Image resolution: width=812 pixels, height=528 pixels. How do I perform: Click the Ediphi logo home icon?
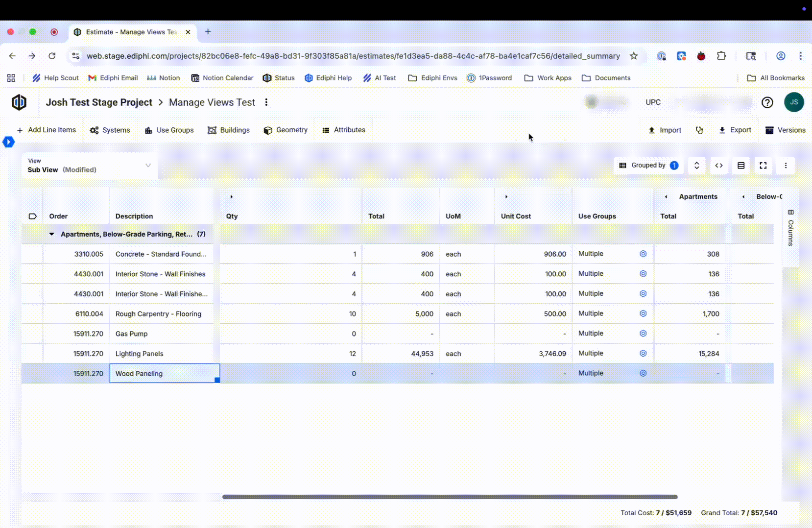point(19,102)
